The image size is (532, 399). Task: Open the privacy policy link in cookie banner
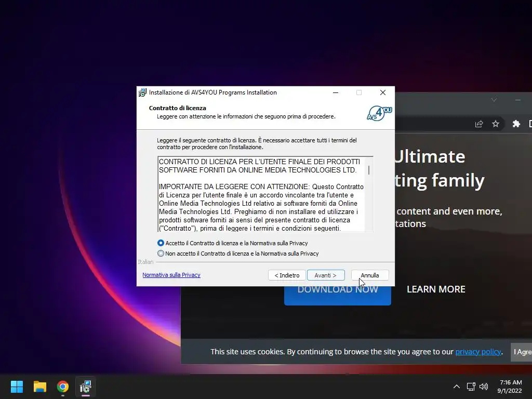pos(478,352)
